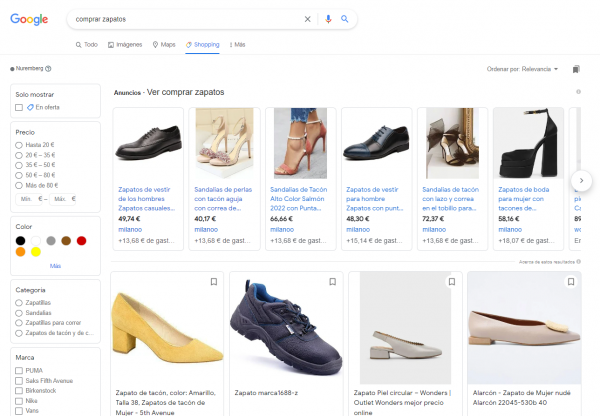Click the blue search magnifier icon
This screenshot has width=600, height=416.
pos(344,19)
